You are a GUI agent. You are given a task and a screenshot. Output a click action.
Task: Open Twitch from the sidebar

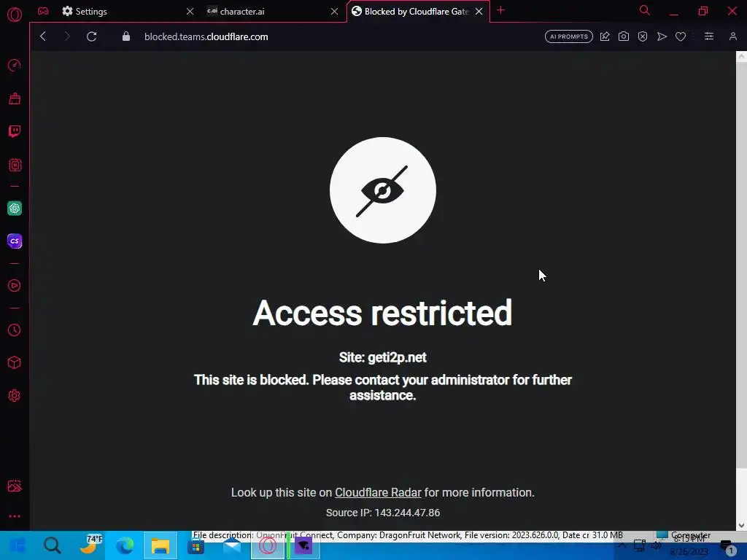(x=15, y=131)
